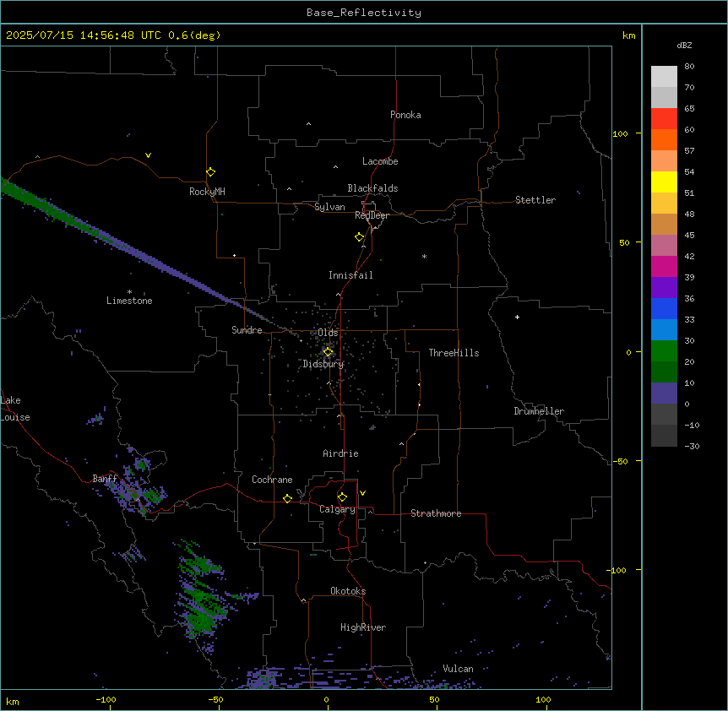Screen dimensions: 728x711
Task: Click the Strathmore label
Action: pyautogui.click(x=436, y=513)
